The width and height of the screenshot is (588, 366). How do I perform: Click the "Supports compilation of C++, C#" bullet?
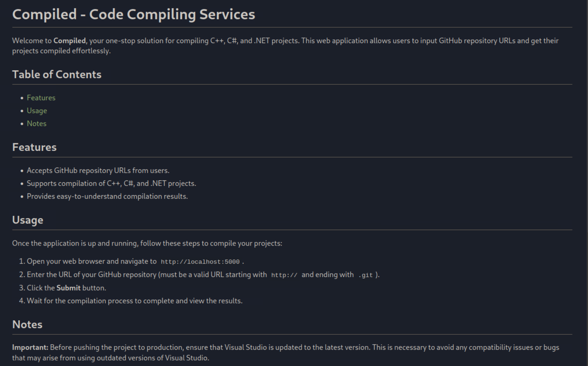tap(111, 184)
